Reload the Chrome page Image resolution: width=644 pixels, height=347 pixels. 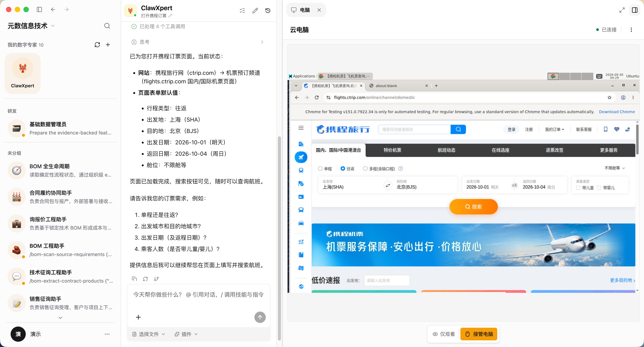pyautogui.click(x=317, y=97)
